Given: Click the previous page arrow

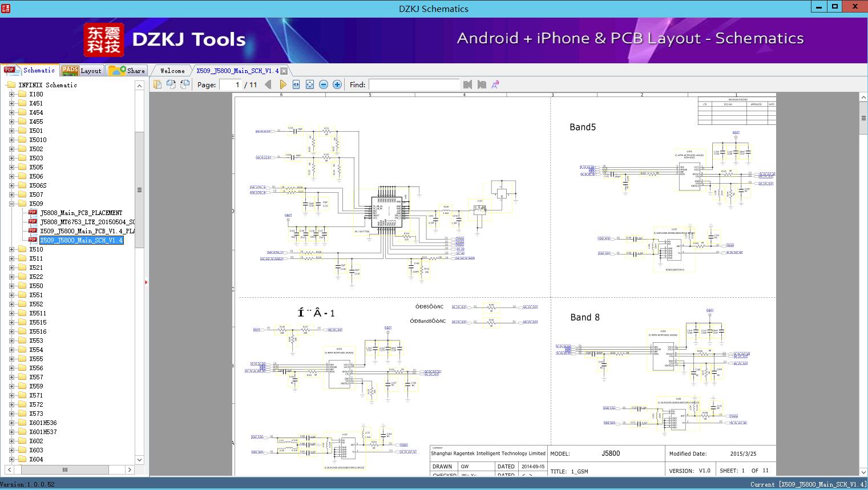Looking at the screenshot, I should pyautogui.click(x=268, y=84).
